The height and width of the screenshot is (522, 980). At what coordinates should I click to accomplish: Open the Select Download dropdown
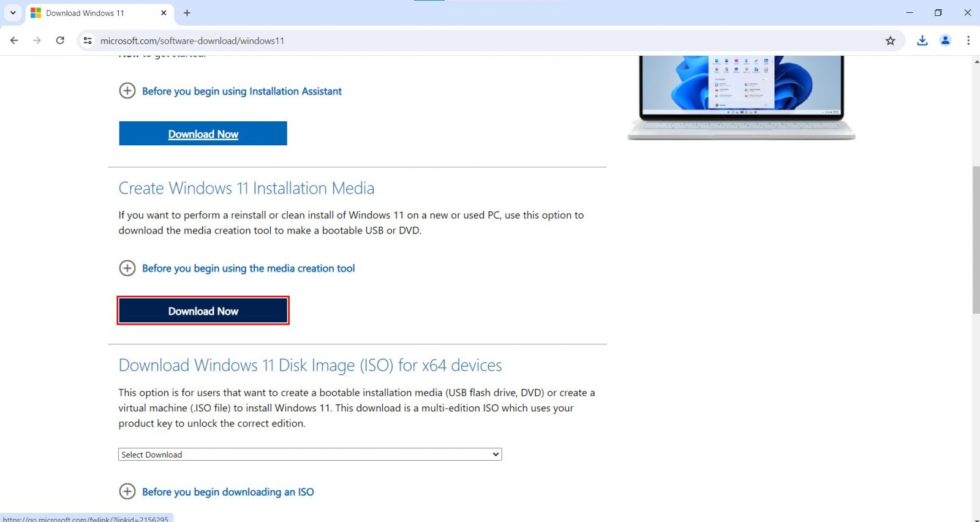[x=310, y=455]
